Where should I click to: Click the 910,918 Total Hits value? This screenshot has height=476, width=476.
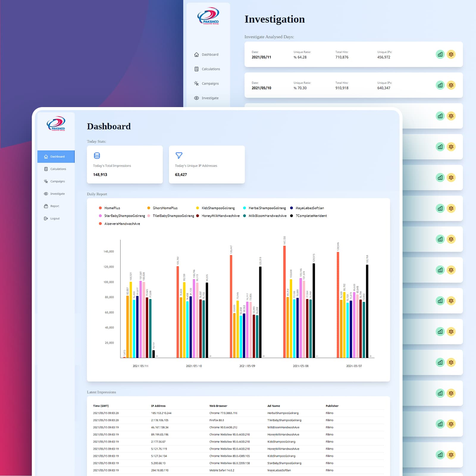[x=342, y=88]
